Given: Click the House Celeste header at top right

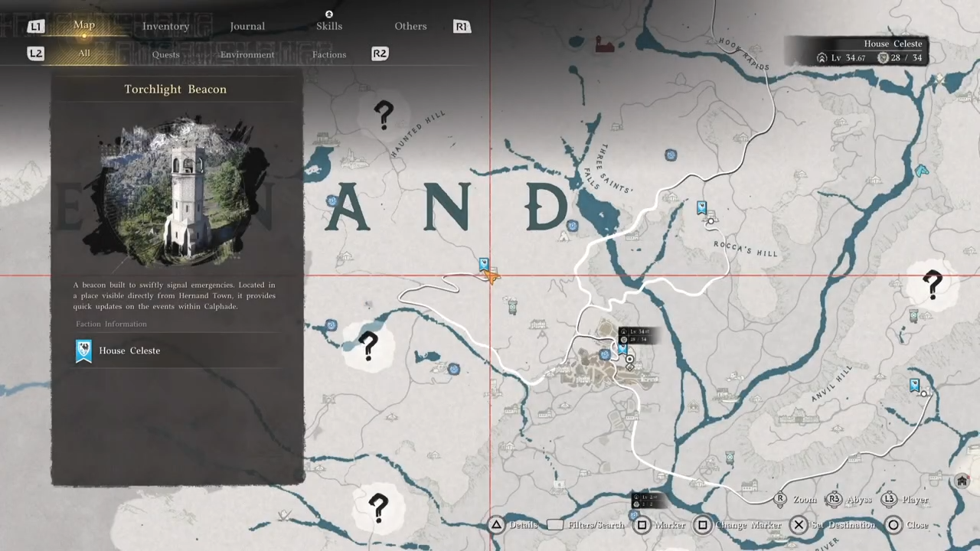Looking at the screenshot, I should [x=893, y=44].
